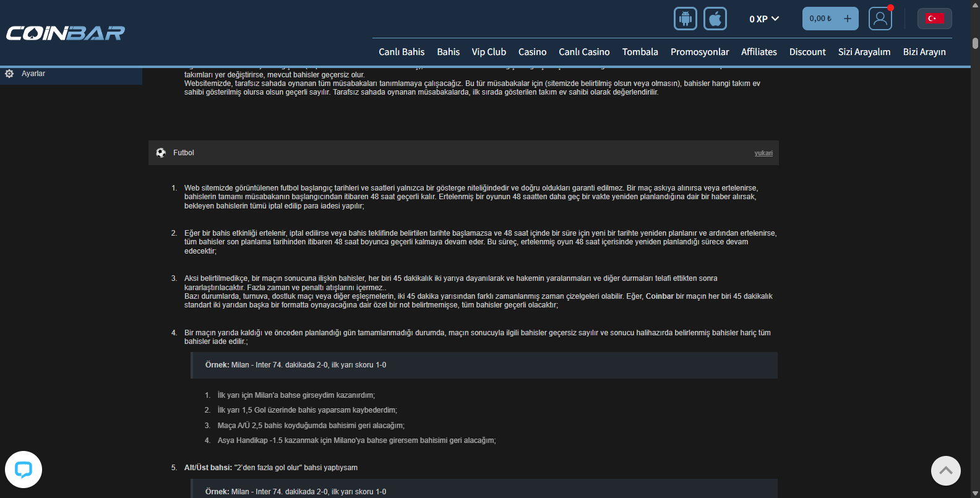Open the live chat support bubble
Viewport: 980px width, 498px height.
tap(24, 470)
